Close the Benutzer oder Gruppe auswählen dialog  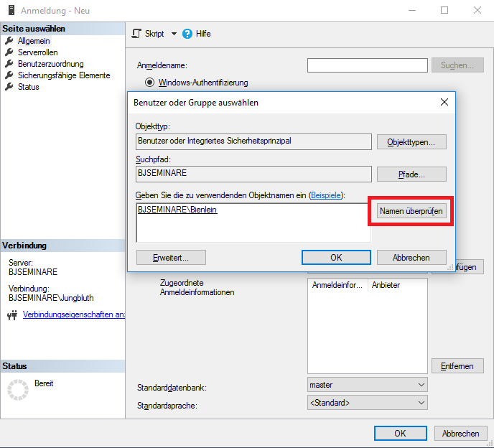tap(444, 102)
